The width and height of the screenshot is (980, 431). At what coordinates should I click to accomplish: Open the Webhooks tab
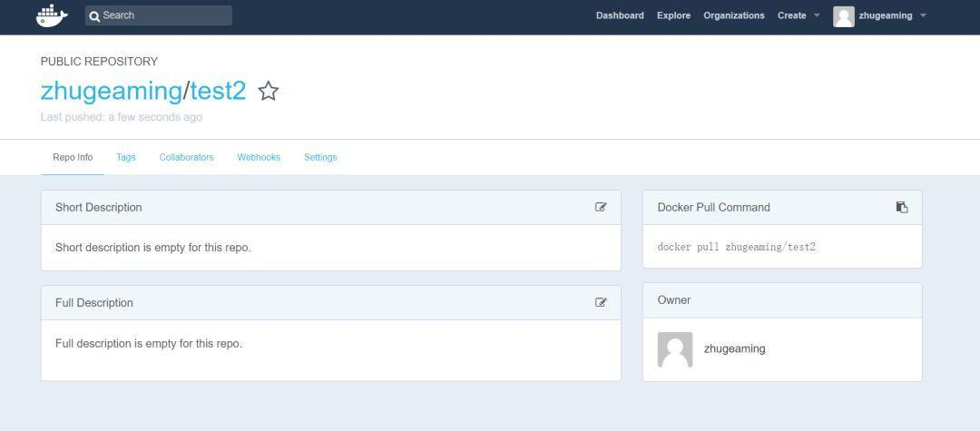tap(259, 157)
